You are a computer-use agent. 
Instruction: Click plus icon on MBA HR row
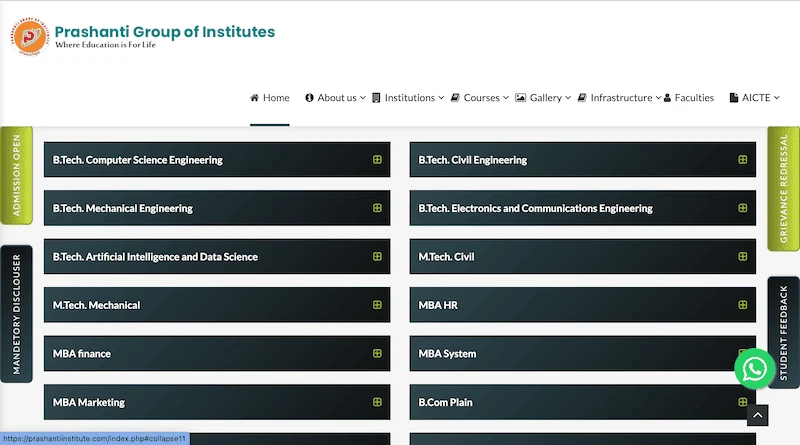pyautogui.click(x=742, y=305)
